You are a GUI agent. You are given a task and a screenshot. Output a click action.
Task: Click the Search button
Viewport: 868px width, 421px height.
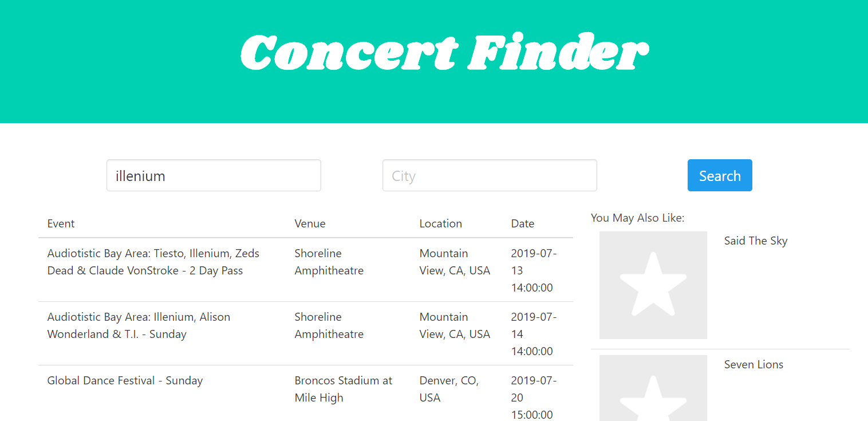tap(720, 175)
